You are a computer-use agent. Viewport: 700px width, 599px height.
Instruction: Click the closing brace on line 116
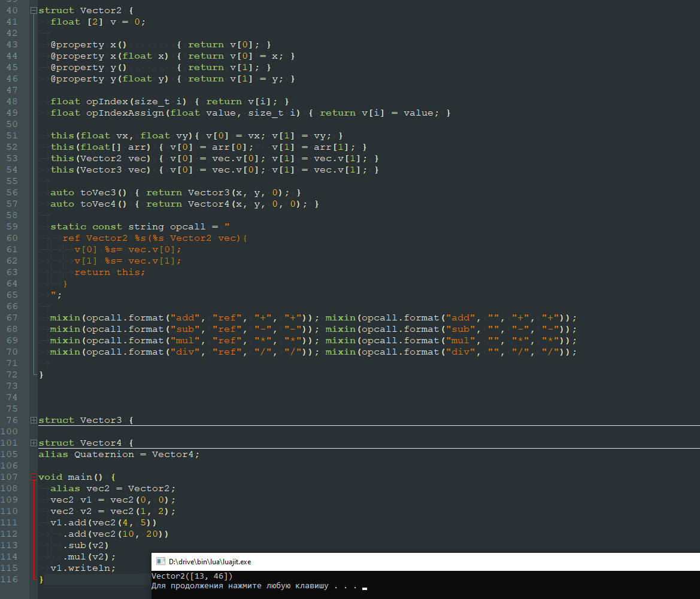pyautogui.click(x=41, y=580)
